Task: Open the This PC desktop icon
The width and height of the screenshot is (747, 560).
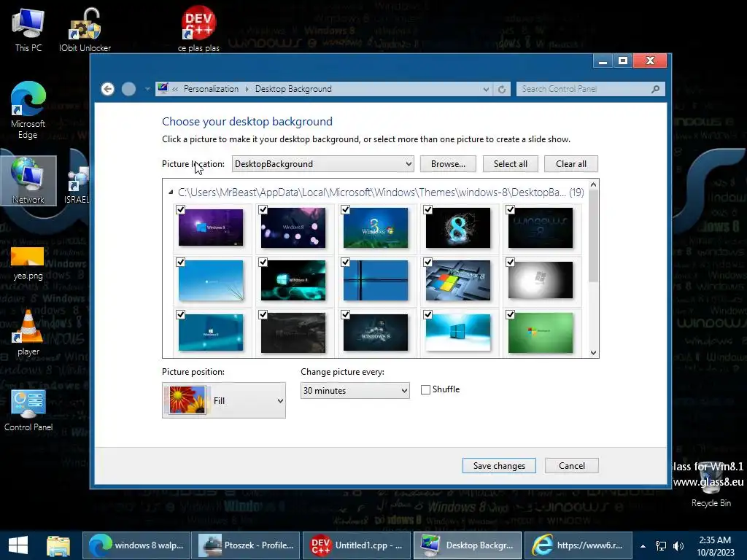Action: (28, 29)
